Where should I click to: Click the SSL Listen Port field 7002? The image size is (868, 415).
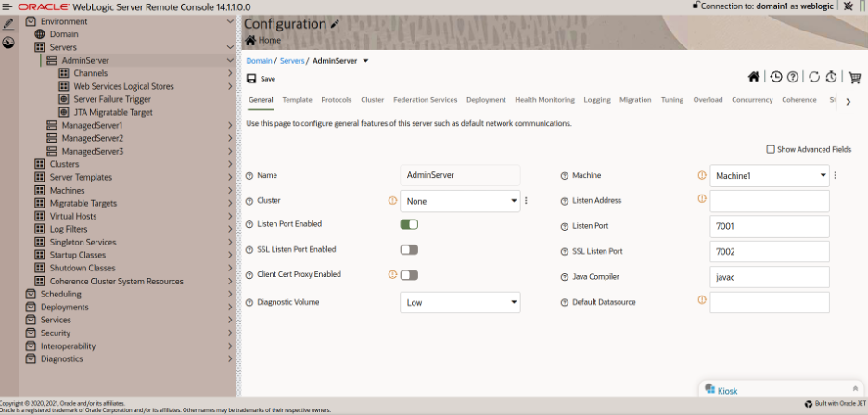770,252
